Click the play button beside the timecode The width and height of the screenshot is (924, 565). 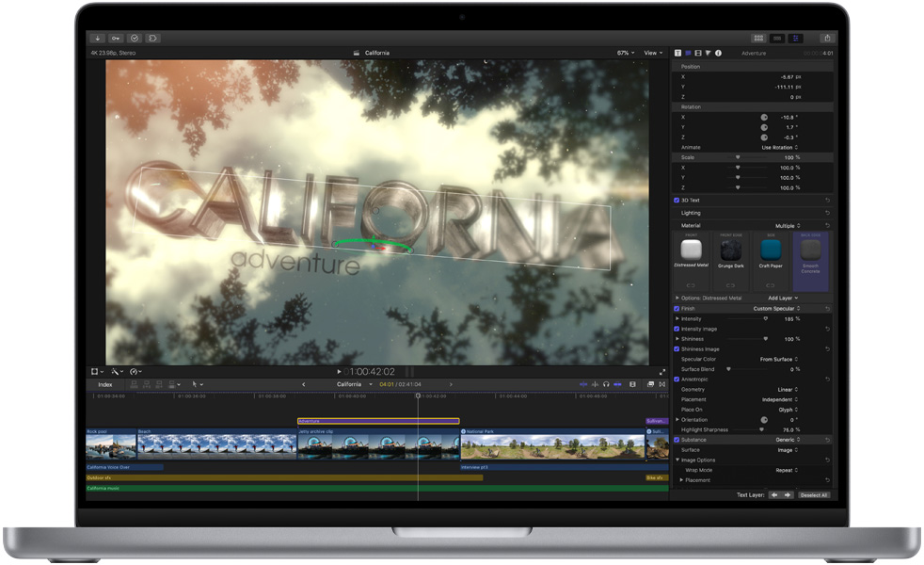[339, 372]
